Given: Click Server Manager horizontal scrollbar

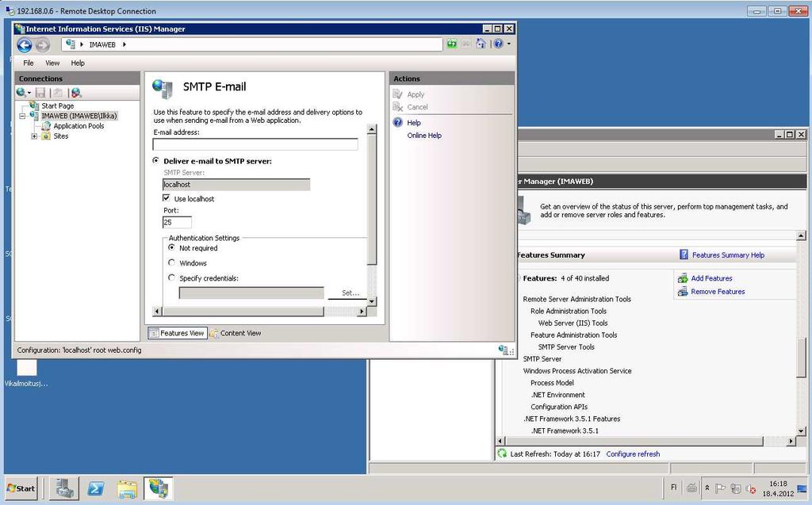Looking at the screenshot, I should [x=634, y=442].
